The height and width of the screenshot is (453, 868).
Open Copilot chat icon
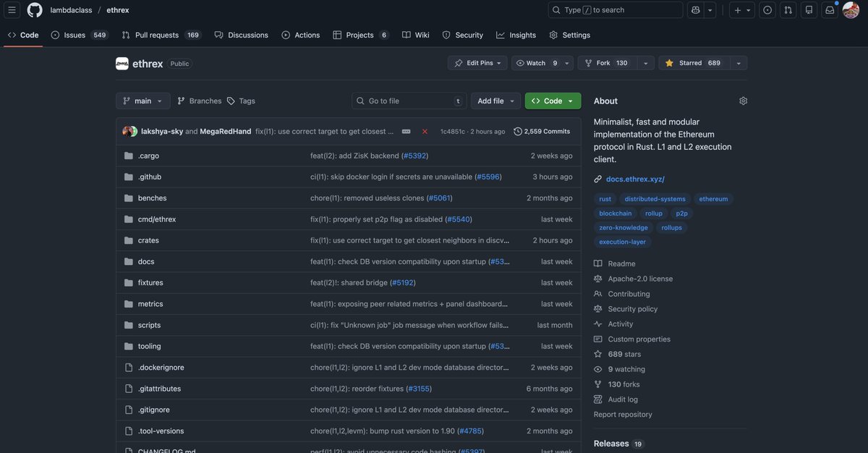click(696, 10)
